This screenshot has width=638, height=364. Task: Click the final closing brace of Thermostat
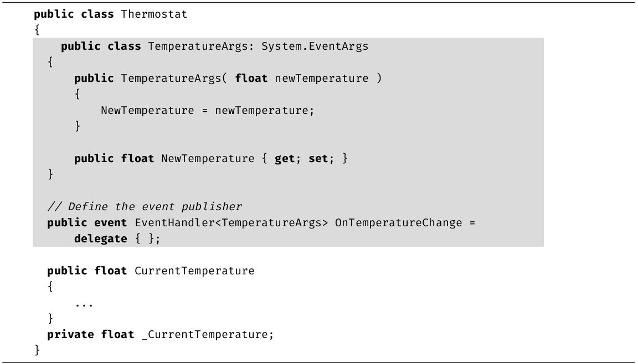click(37, 350)
